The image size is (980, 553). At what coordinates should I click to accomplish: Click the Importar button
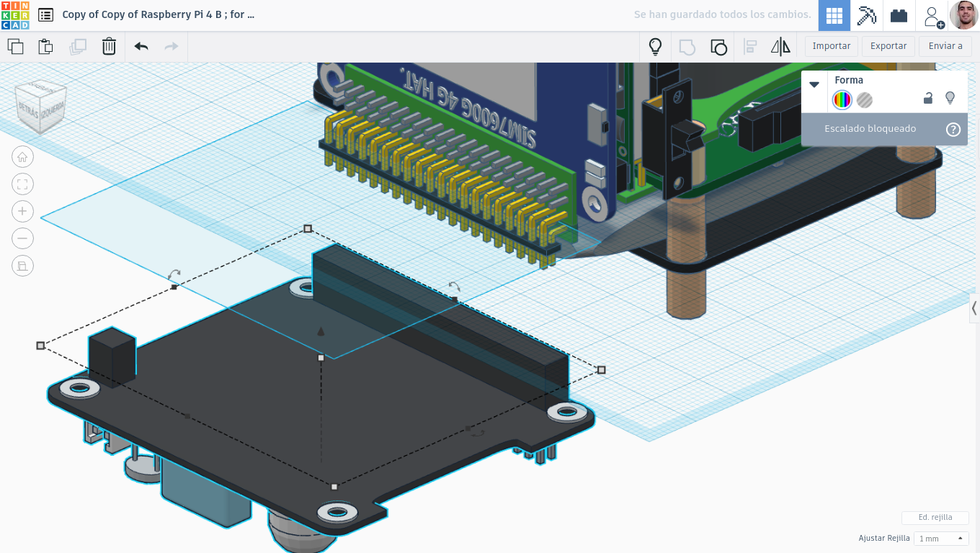point(832,46)
